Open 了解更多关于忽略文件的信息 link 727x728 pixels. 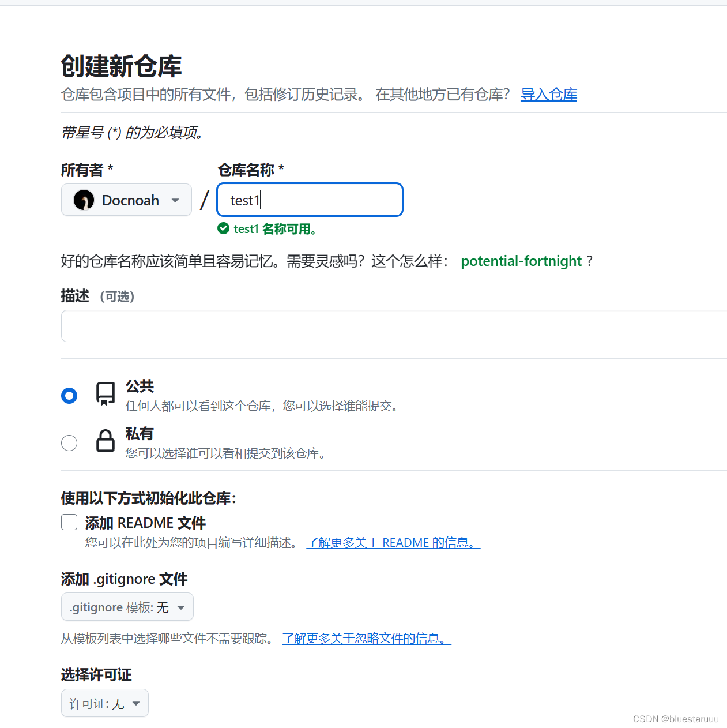(366, 639)
